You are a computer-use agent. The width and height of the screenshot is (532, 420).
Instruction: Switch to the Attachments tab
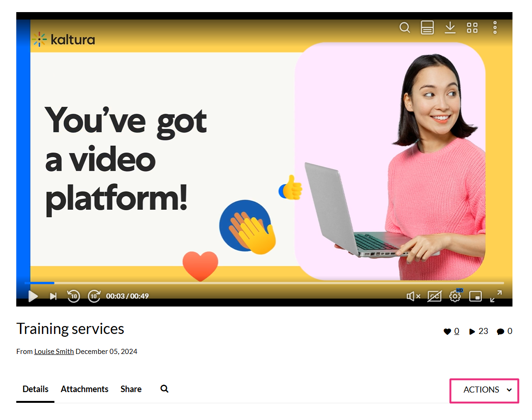tap(85, 389)
